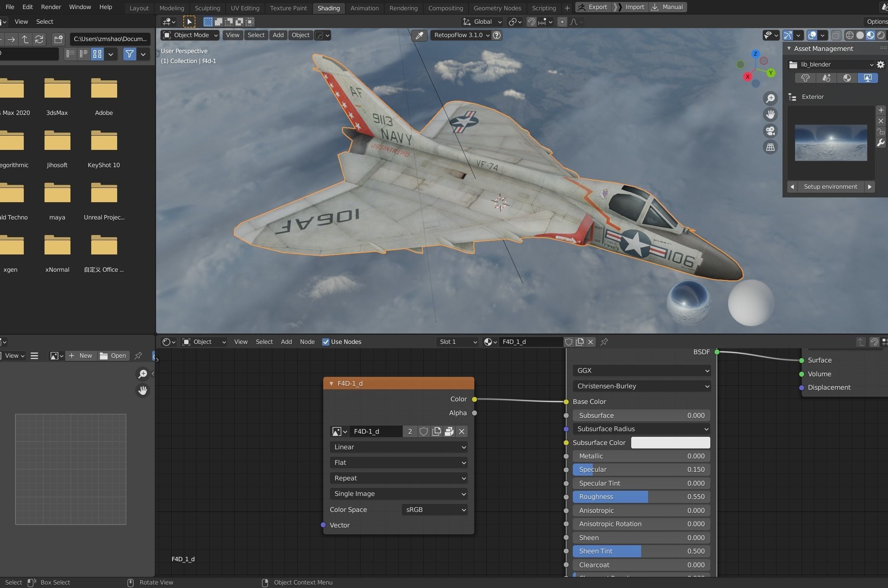
Task: Click the RetopoFlow help question icon
Action: 497,35
